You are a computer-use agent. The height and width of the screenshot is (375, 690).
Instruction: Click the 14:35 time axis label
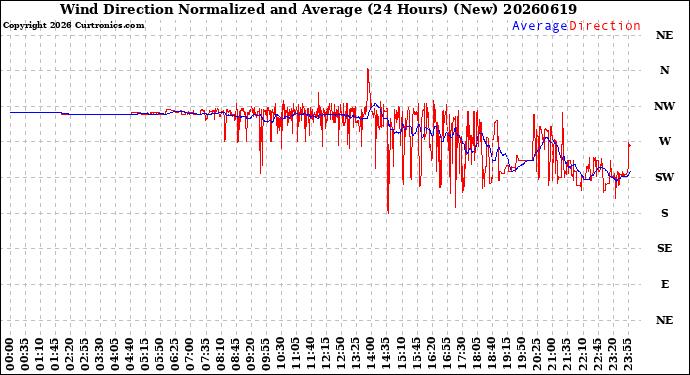tap(385, 355)
